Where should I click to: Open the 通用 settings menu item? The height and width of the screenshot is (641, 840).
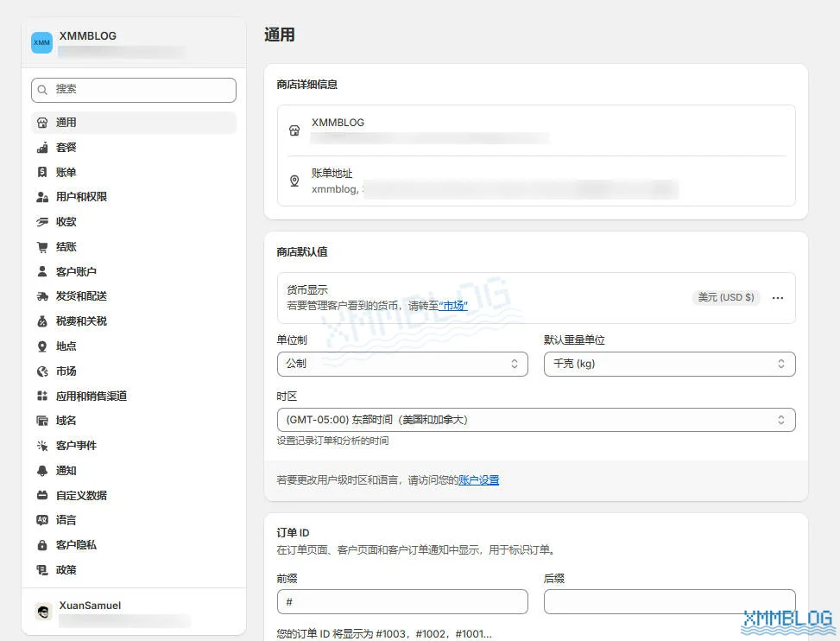[x=134, y=123]
